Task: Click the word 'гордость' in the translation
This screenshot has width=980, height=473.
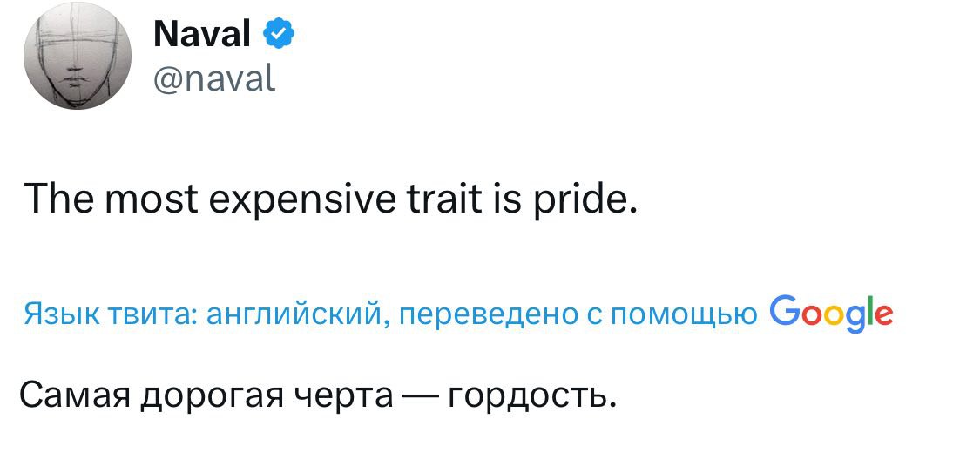Action: (532, 396)
